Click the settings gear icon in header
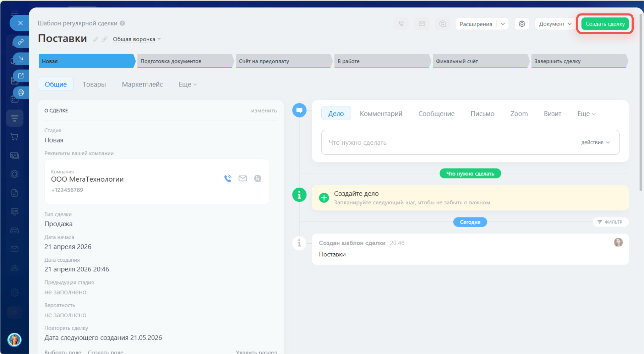Screen dimensions: 644x354 pyautogui.click(x=522, y=24)
